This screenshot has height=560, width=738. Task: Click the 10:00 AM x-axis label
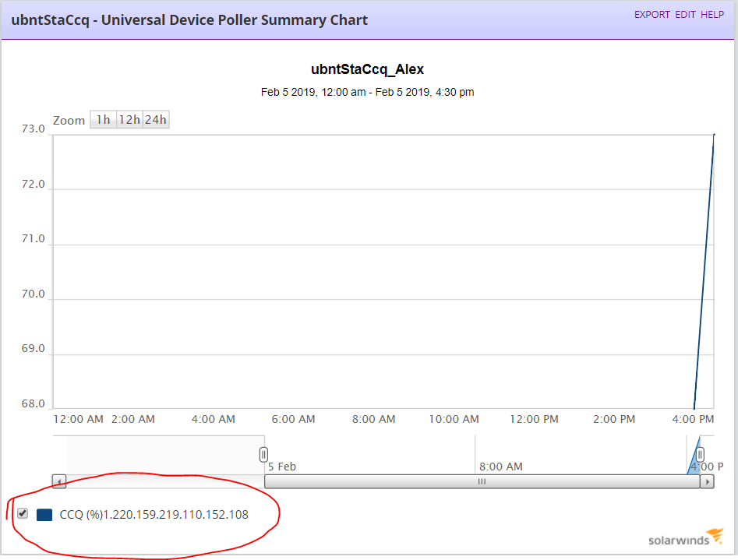tap(454, 419)
